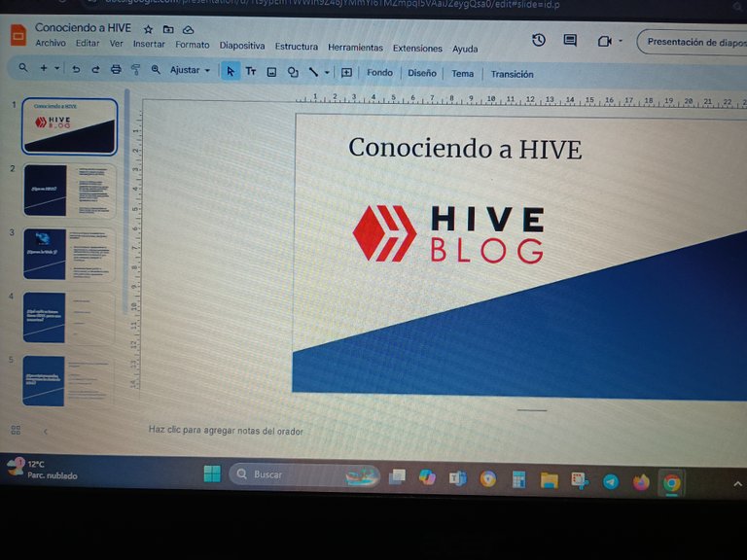747x560 pixels.
Task: Select the line tool icon
Action: pos(313,72)
